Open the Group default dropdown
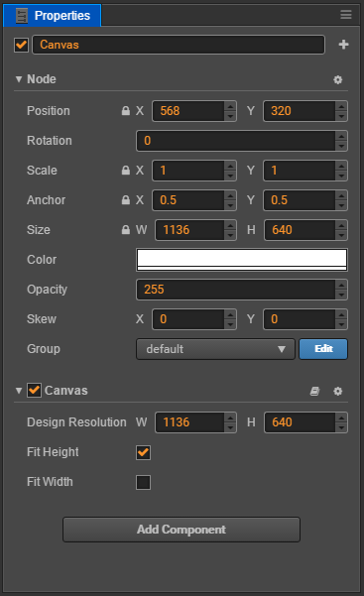This screenshot has width=364, height=596. [x=215, y=349]
